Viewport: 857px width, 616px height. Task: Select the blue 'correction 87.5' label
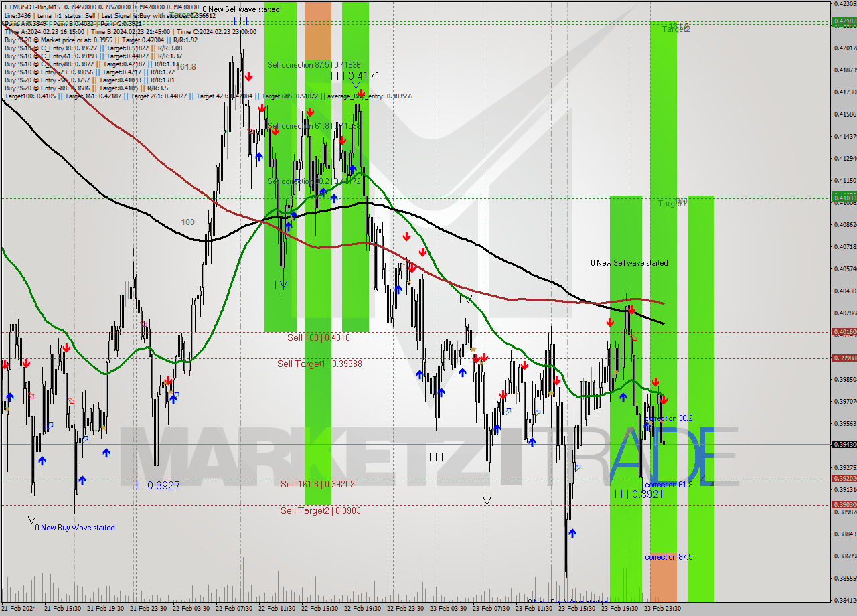(668, 557)
